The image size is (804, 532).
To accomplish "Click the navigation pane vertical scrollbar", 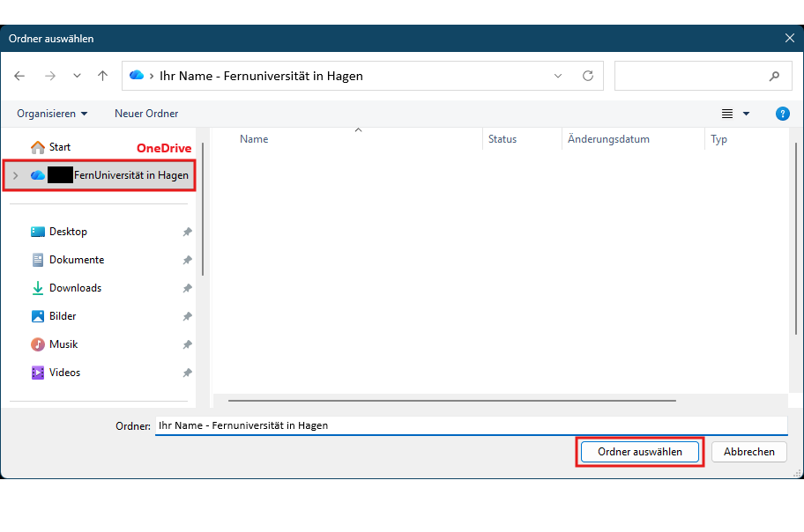I will pos(203,209).
